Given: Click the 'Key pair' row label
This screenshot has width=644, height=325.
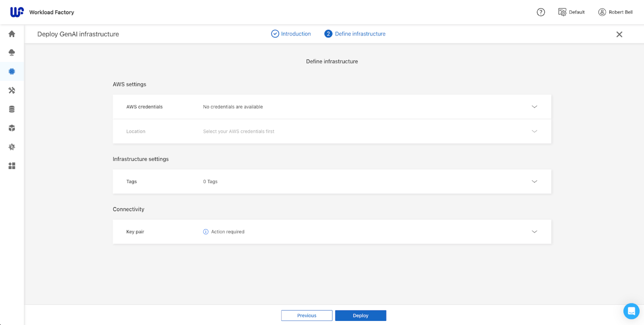Looking at the screenshot, I should 135,232.
